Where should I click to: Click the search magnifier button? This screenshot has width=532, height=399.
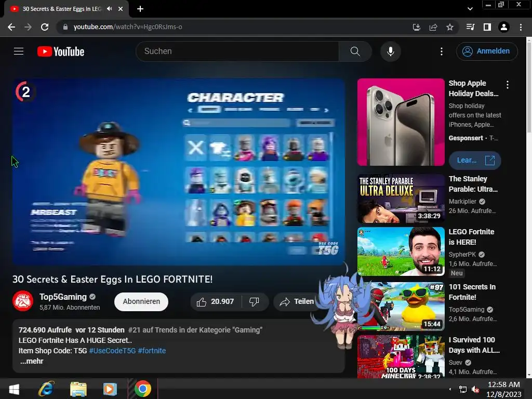(355, 51)
